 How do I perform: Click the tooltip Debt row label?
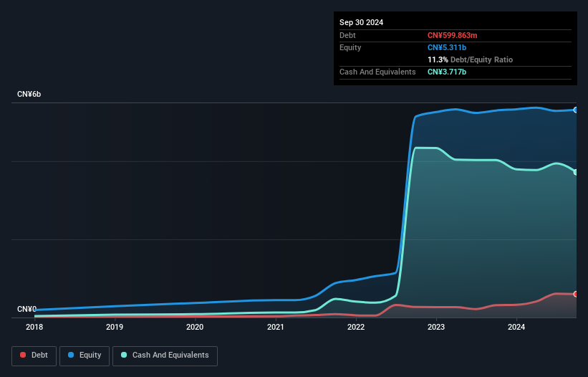point(347,35)
